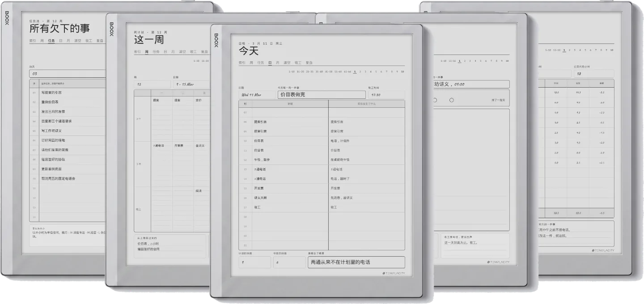Viewport: 644px width, 304px height.
Task: Edit the '两通从来不在计划里的电话' field
Action: pos(356,262)
